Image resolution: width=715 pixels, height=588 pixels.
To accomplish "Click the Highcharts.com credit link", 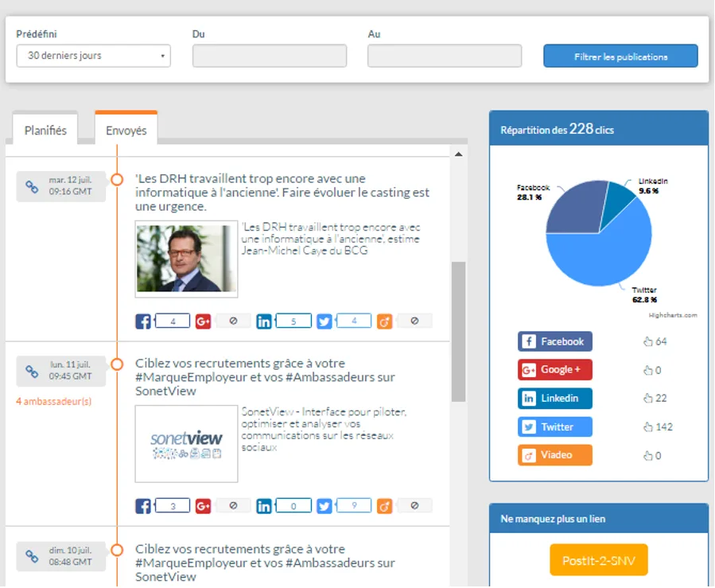I will point(673,315).
